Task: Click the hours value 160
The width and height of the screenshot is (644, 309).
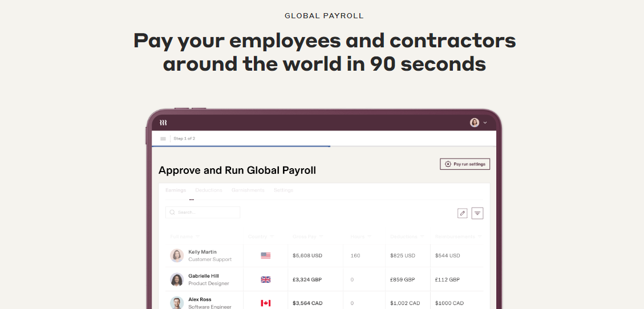Action: click(x=355, y=255)
